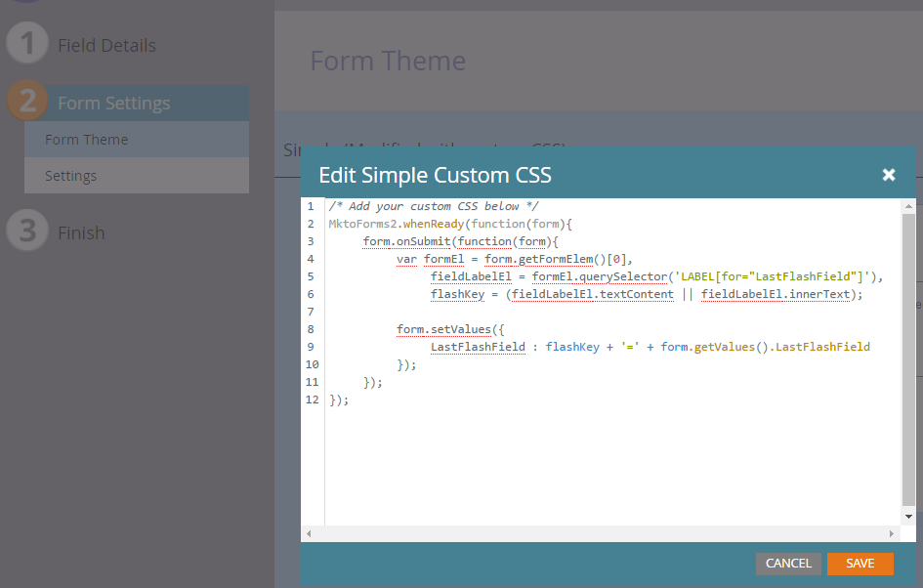The image size is (923, 588).
Task: Select the Form Settings step label
Action: (113, 104)
